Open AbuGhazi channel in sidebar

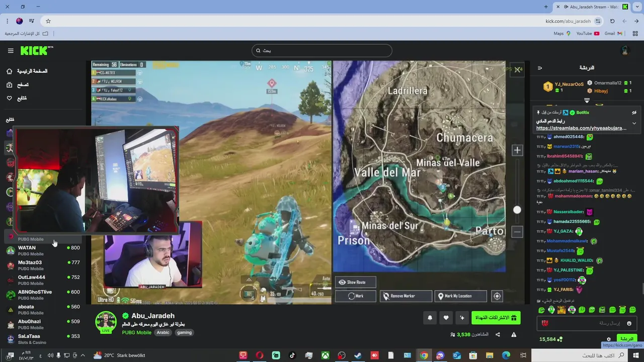(43, 324)
